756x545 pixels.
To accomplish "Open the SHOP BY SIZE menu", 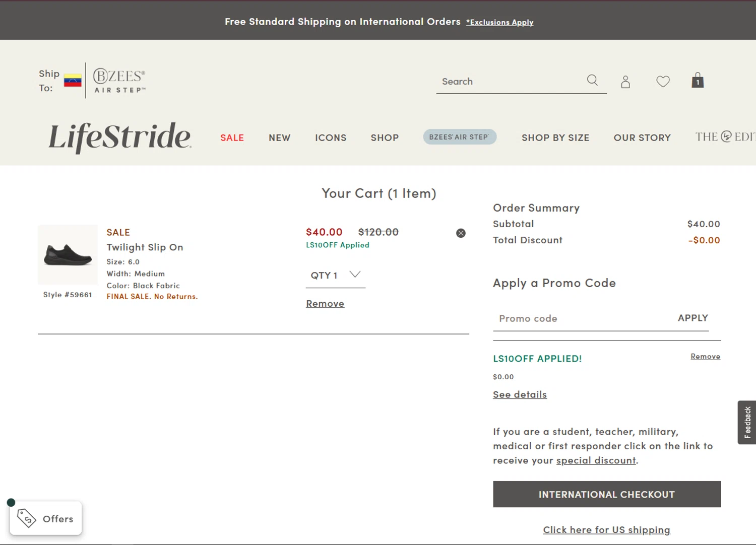I will [x=555, y=138].
